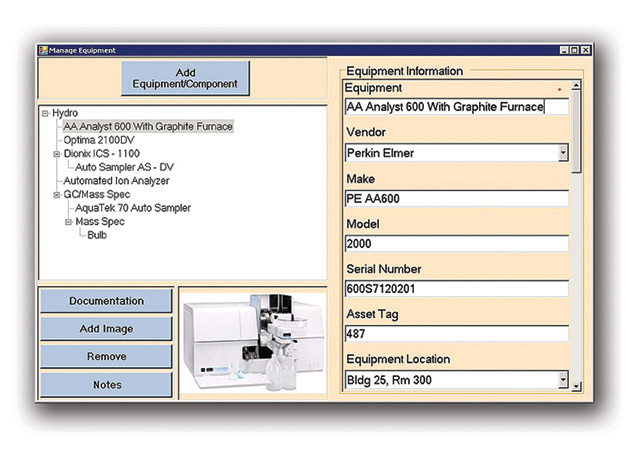This screenshot has width=640, height=453.
Task: Collapse the Mass Spec subtree node
Action: pos(69,222)
